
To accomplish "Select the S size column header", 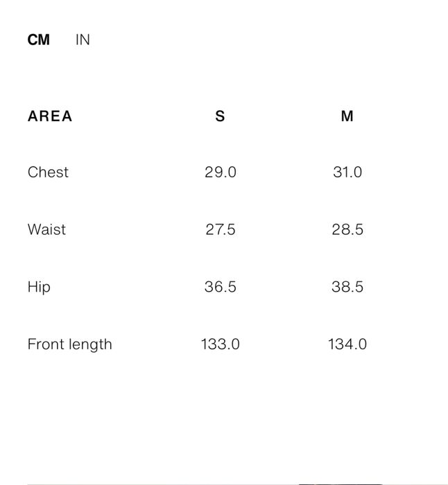I will click(220, 116).
